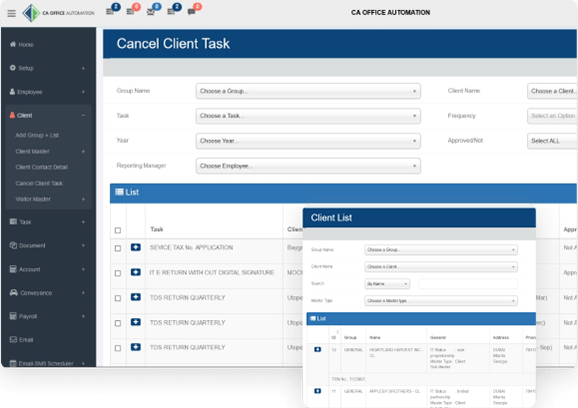
Task: Click Employee person icon in sidebar
Action: coord(13,92)
